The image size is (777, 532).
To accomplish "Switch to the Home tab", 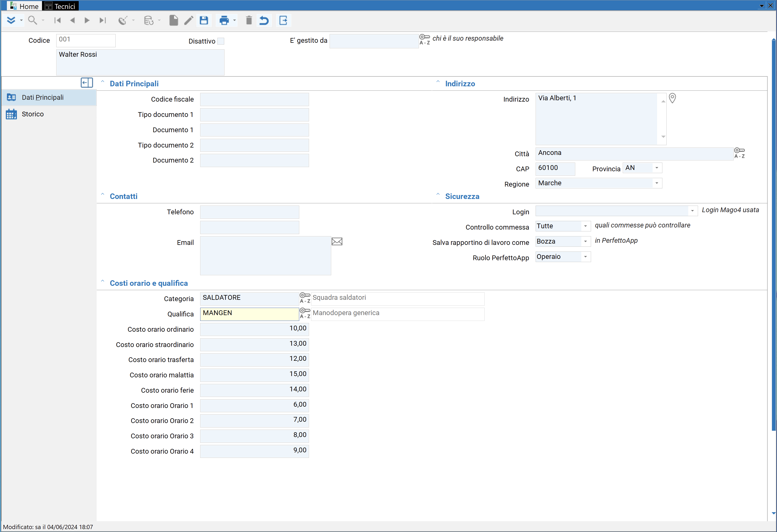I will coord(24,6).
